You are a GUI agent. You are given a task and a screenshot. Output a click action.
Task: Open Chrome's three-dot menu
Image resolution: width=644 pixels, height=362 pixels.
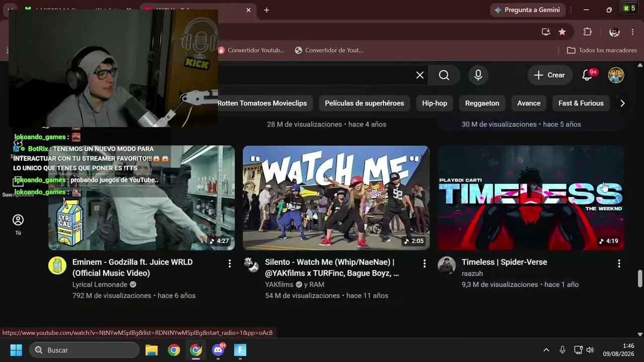coord(632,32)
